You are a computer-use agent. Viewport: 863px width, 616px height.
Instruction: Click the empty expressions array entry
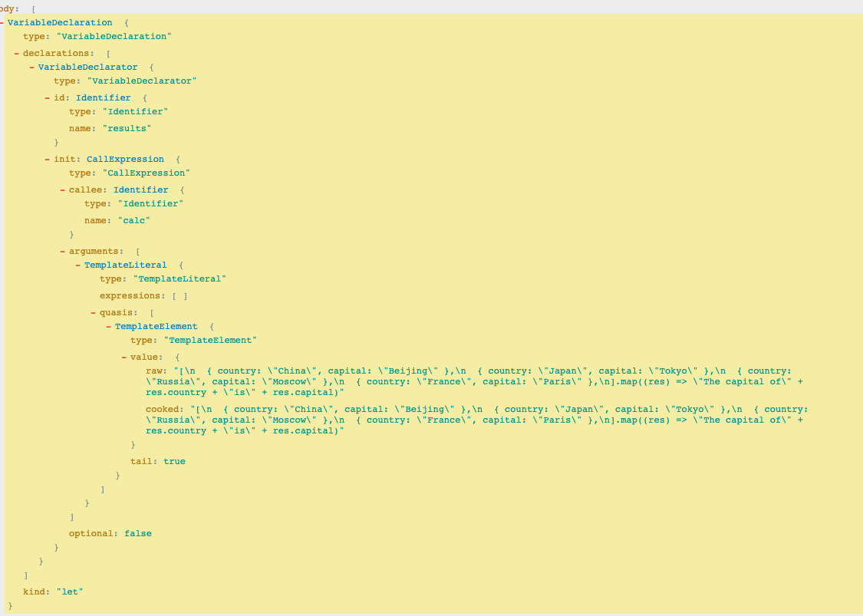pyautogui.click(x=180, y=296)
